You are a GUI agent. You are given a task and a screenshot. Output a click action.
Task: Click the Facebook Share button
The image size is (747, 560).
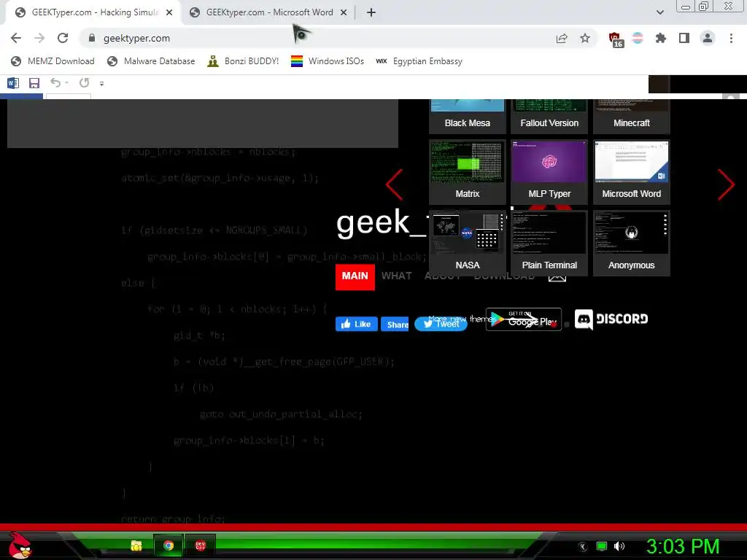[395, 324]
